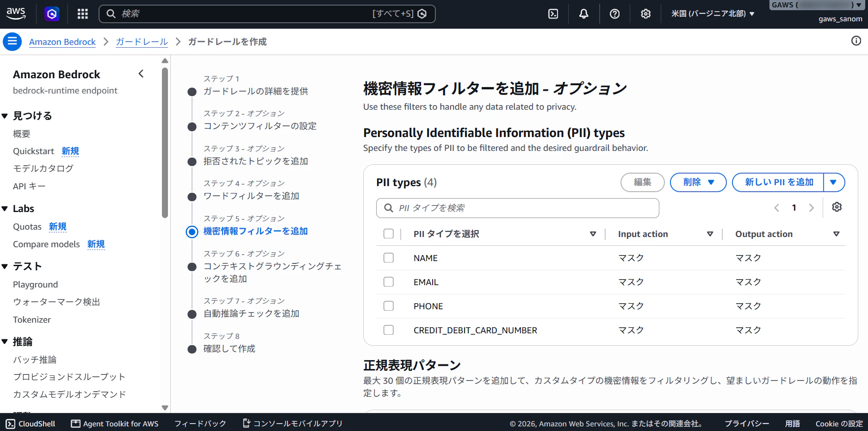
Task: Open モデルカタログ in the sidebar
Action: [x=43, y=169]
